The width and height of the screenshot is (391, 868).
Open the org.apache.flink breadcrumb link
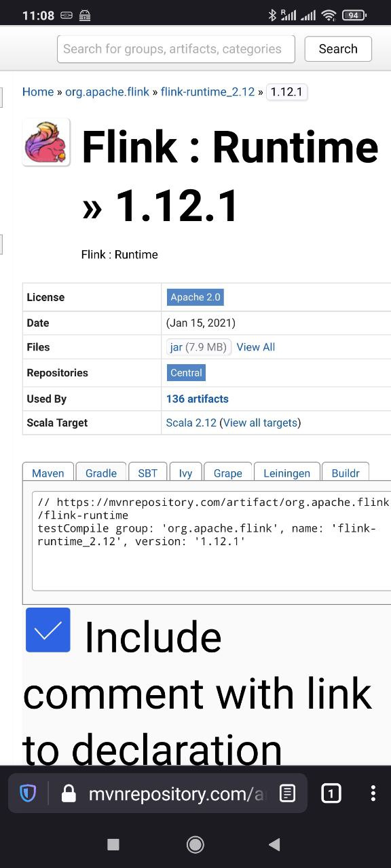107,92
